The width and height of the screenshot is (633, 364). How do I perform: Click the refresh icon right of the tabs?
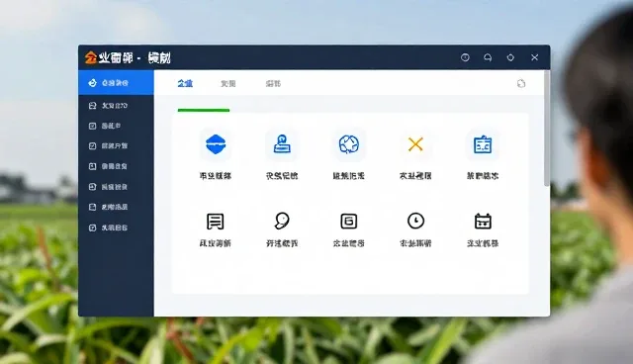(x=521, y=83)
